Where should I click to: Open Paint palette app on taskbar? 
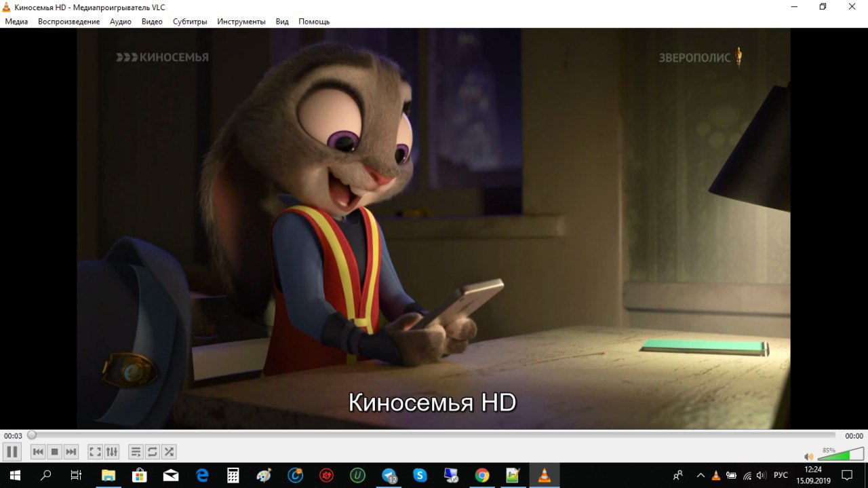(x=264, y=475)
